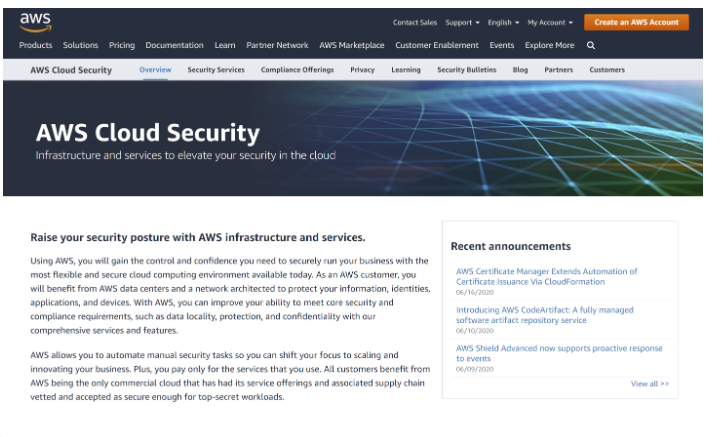The width and height of the screenshot is (727, 437).
Task: Open AWS Shield Advanced announcement link
Action: point(559,354)
